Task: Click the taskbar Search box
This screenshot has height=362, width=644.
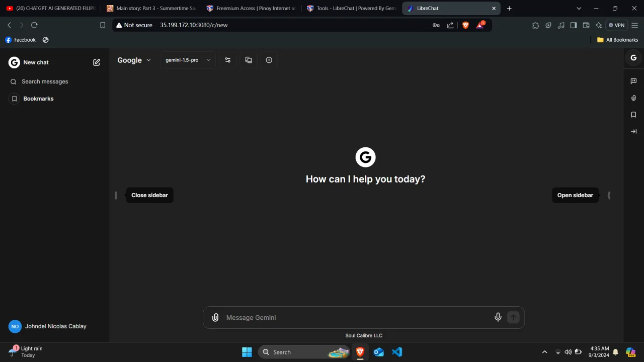Action: pos(304,352)
